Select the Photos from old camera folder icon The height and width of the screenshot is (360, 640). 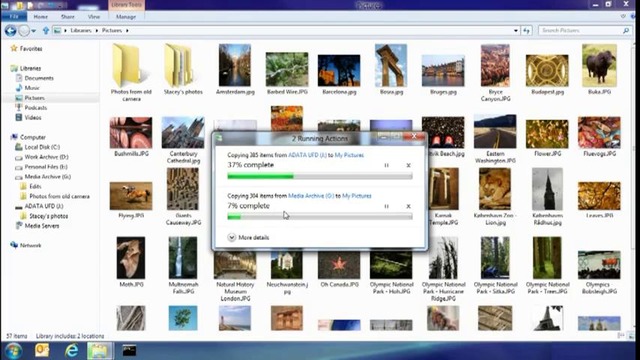click(x=131, y=66)
